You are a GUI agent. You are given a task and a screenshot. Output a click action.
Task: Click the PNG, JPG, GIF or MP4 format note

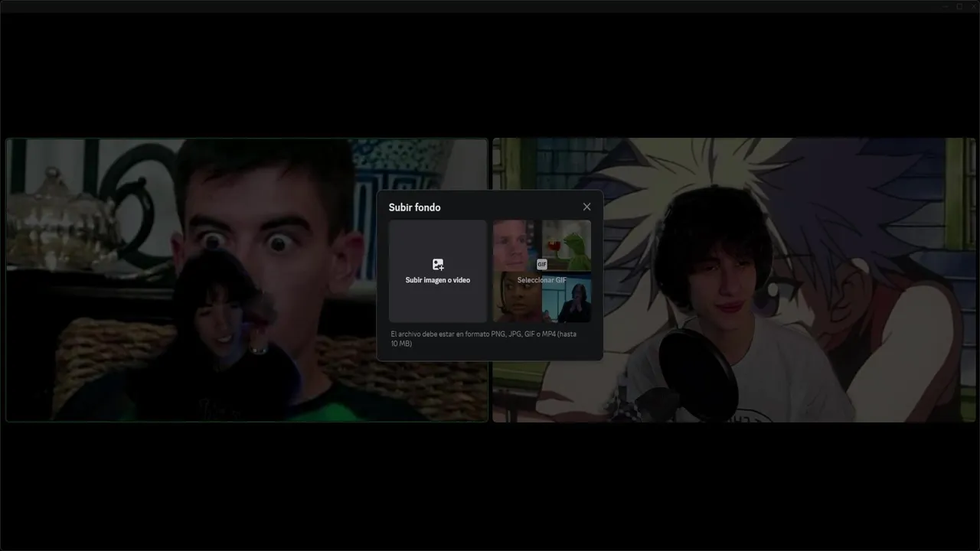pos(484,339)
